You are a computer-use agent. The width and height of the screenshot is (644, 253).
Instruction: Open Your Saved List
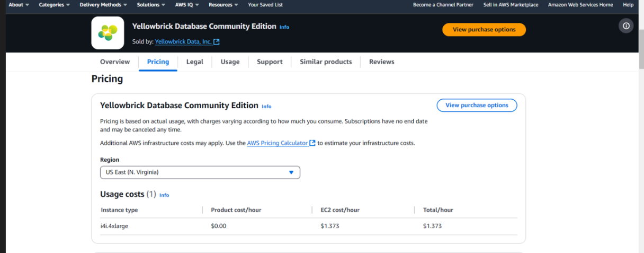[265, 5]
